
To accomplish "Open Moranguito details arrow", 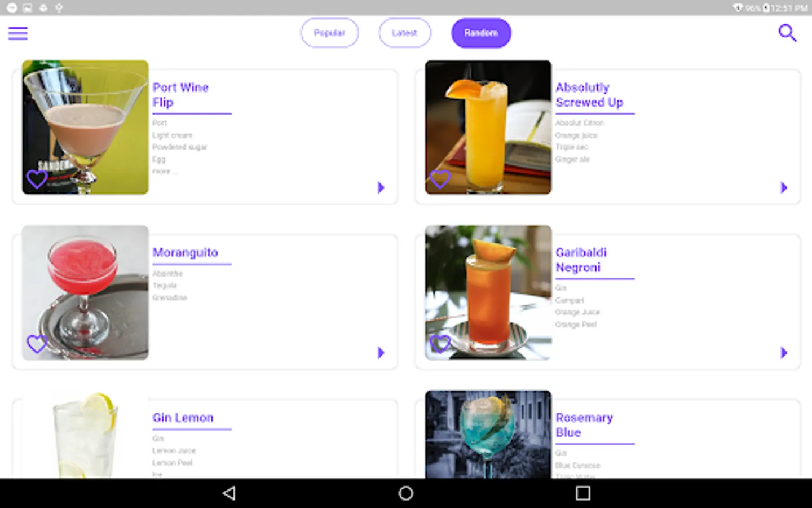I will 381,353.
